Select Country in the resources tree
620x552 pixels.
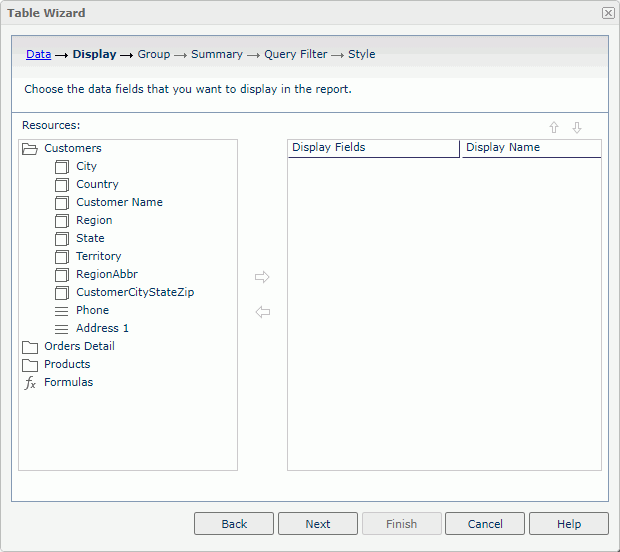click(x=97, y=184)
